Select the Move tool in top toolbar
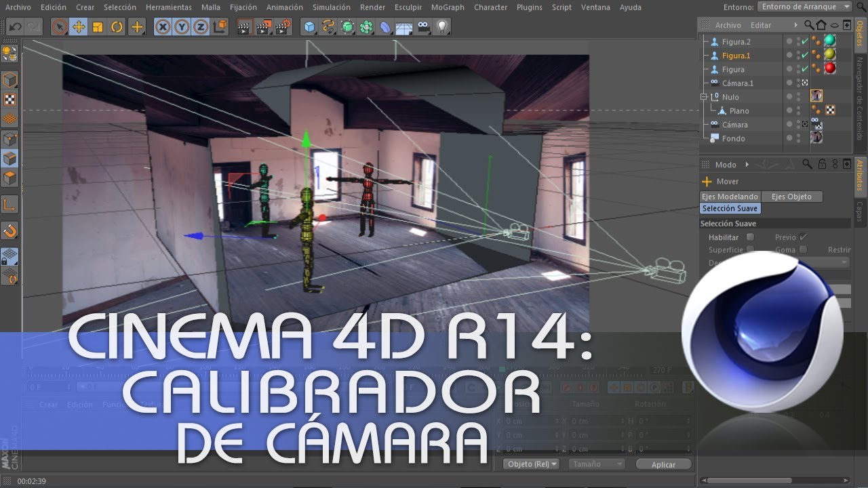Image resolution: width=868 pixels, height=488 pixels. [x=79, y=27]
